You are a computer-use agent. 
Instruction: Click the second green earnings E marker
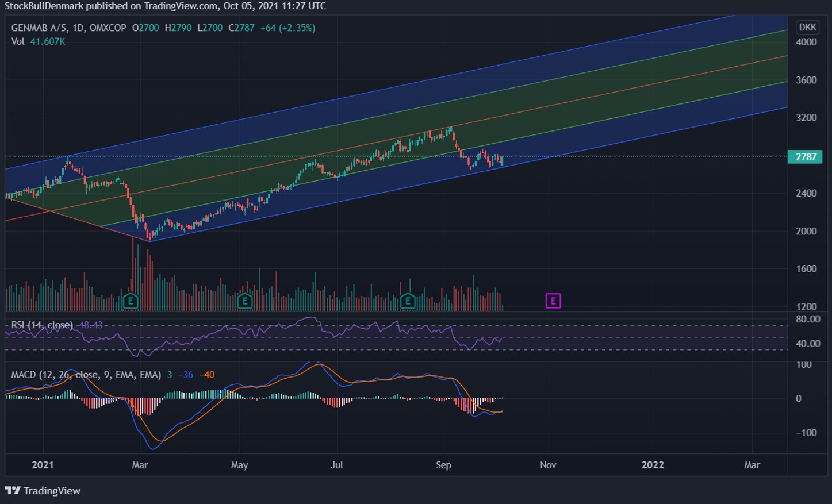(245, 301)
